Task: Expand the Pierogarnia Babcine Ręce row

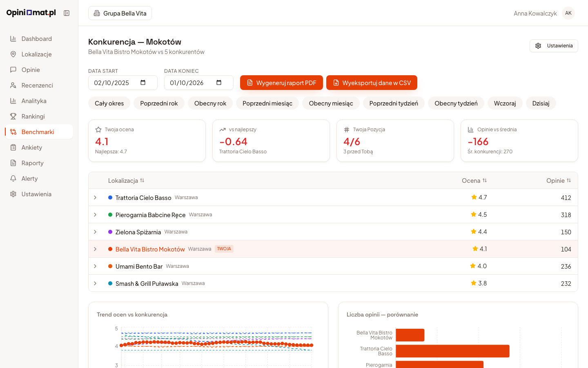Action: pyautogui.click(x=95, y=215)
